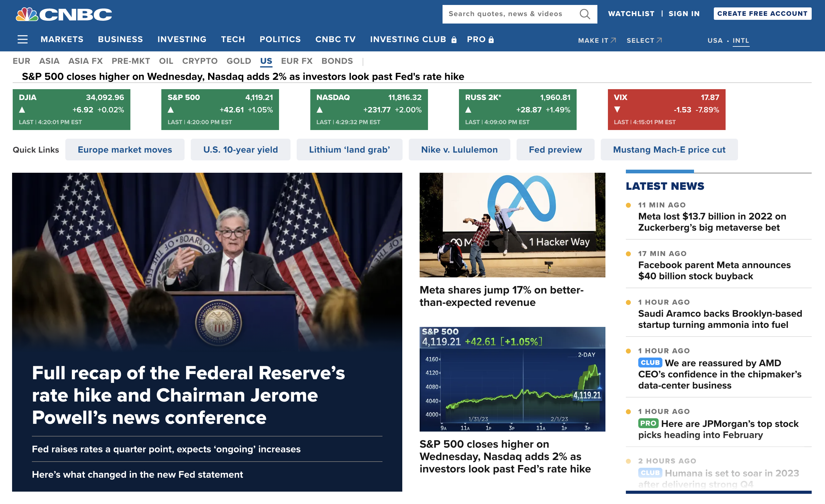Open the DJIA quote card
The image size is (825, 504).
[71, 109]
